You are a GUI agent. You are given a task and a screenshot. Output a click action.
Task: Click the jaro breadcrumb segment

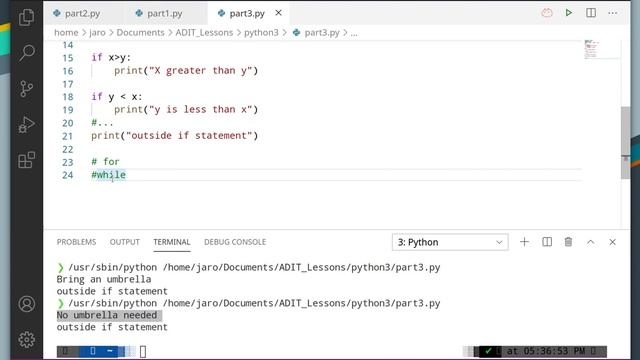pos(97,33)
